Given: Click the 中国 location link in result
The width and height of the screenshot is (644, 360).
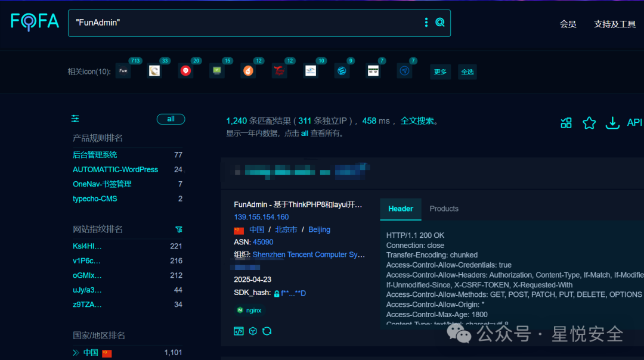Looking at the screenshot, I should [256, 229].
